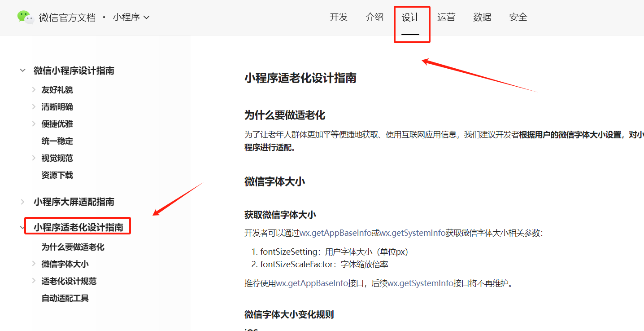Click the 微信字体大小 content heading
The height and width of the screenshot is (331, 644).
point(275,181)
